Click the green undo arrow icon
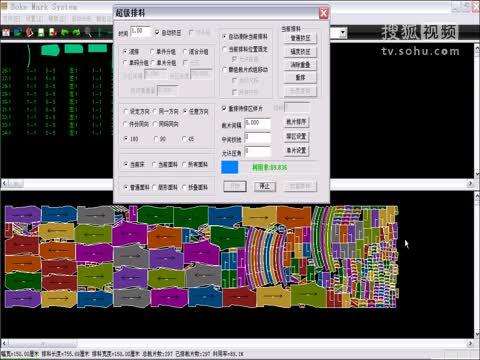Image resolution: width=480 pixels, height=360 pixels. [x=65, y=32]
